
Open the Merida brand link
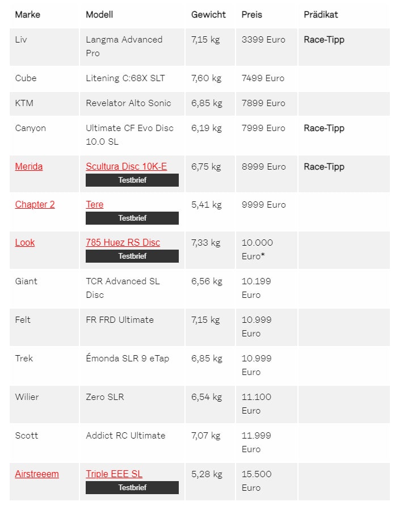click(29, 167)
